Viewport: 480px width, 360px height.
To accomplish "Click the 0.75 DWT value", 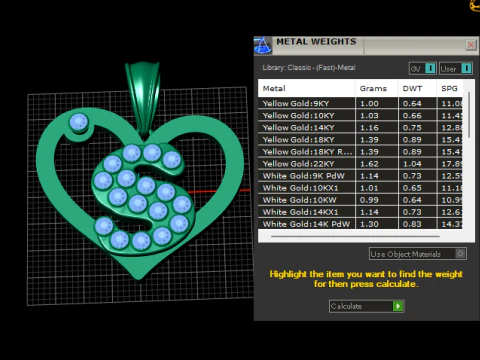I will pyautogui.click(x=412, y=127).
